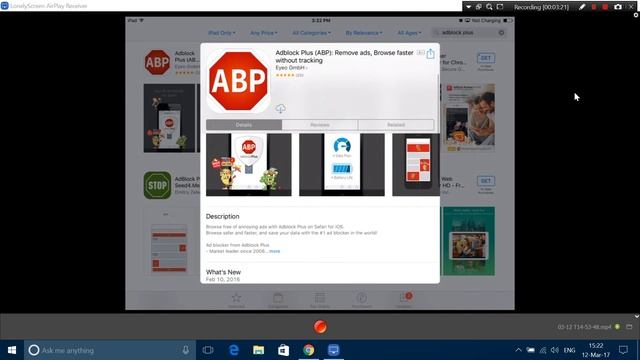Open the Purchased tab icon
This screenshot has width=640, height=360.
pyautogui.click(x=362, y=300)
